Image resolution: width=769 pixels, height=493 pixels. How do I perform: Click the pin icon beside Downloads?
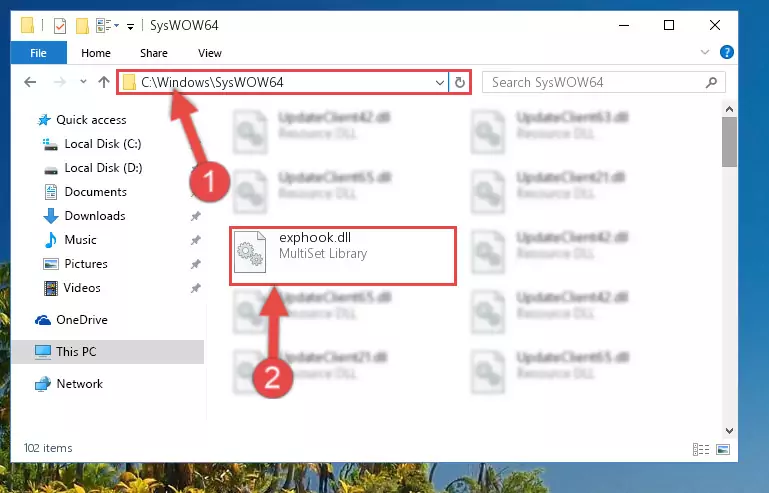(x=196, y=216)
